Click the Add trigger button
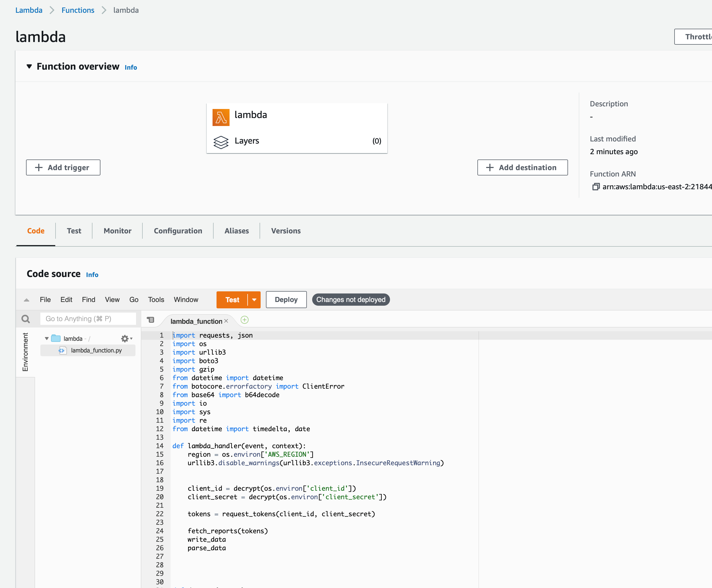This screenshot has height=588, width=712. coord(63,167)
